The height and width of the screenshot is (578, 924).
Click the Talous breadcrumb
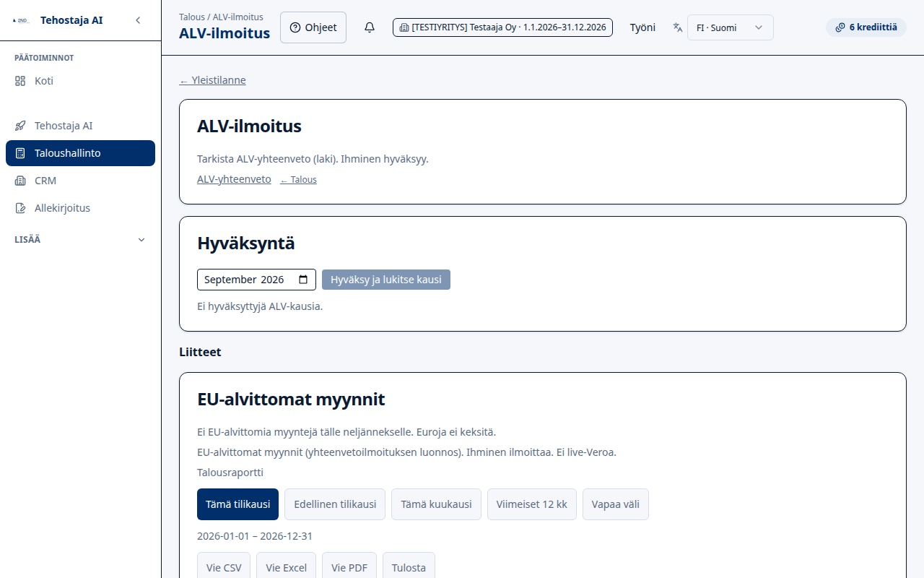click(192, 17)
